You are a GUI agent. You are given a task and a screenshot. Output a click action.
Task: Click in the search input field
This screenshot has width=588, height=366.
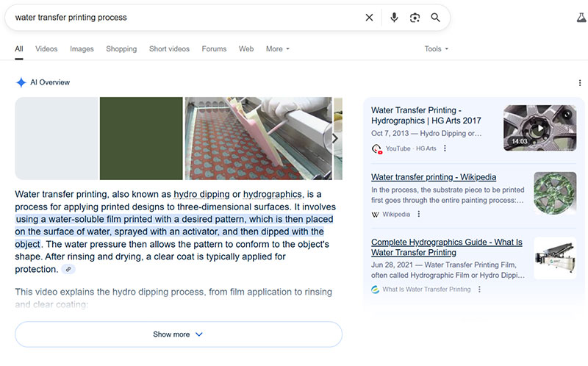pos(186,18)
